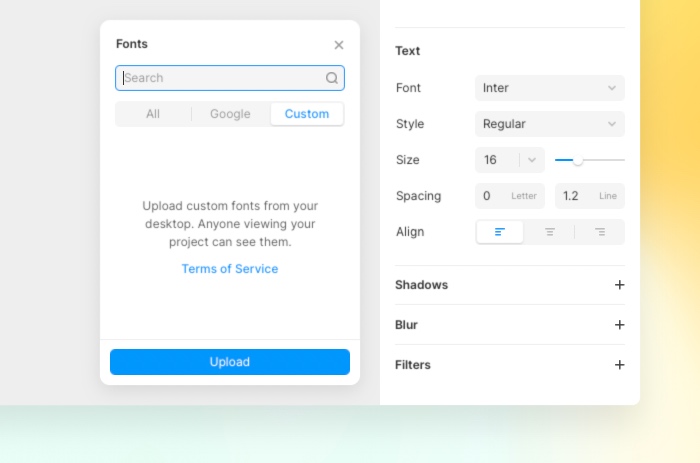This screenshot has width=700, height=463.
Task: Click the font size slider handle
Action: coord(578,160)
